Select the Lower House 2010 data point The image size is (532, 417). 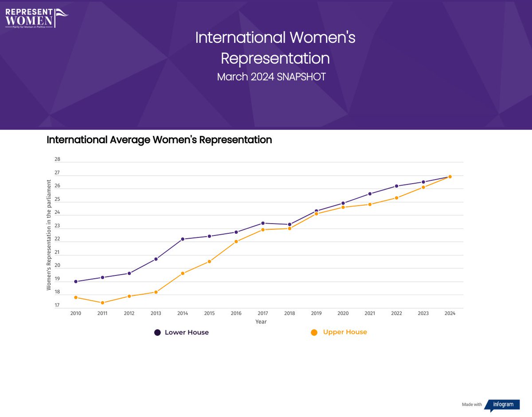click(76, 282)
